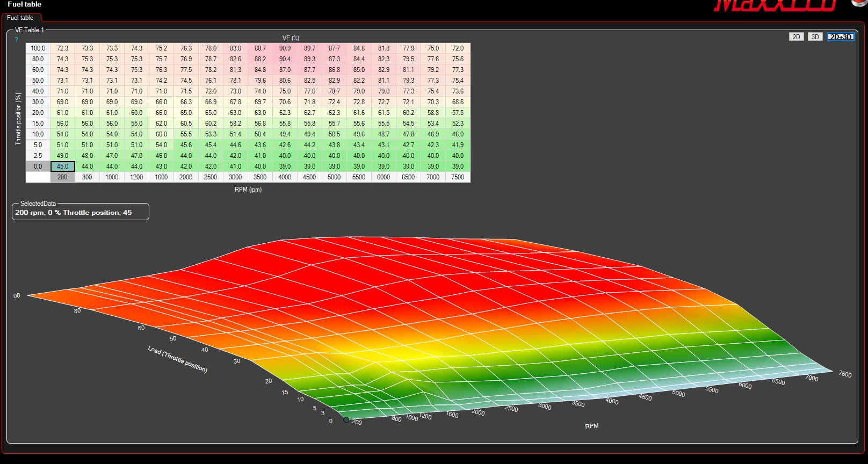The width and height of the screenshot is (868, 464).
Task: Click the MaxxECU logo
Action: (x=775, y=5)
